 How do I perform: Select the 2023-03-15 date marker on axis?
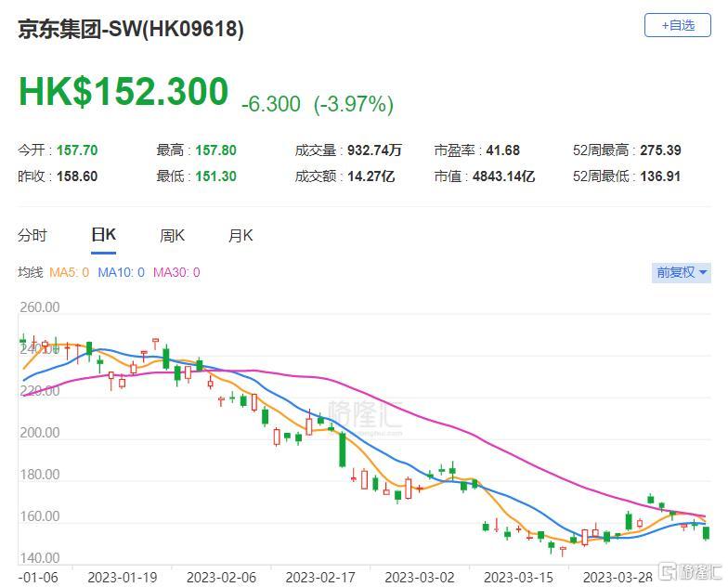coord(518,578)
